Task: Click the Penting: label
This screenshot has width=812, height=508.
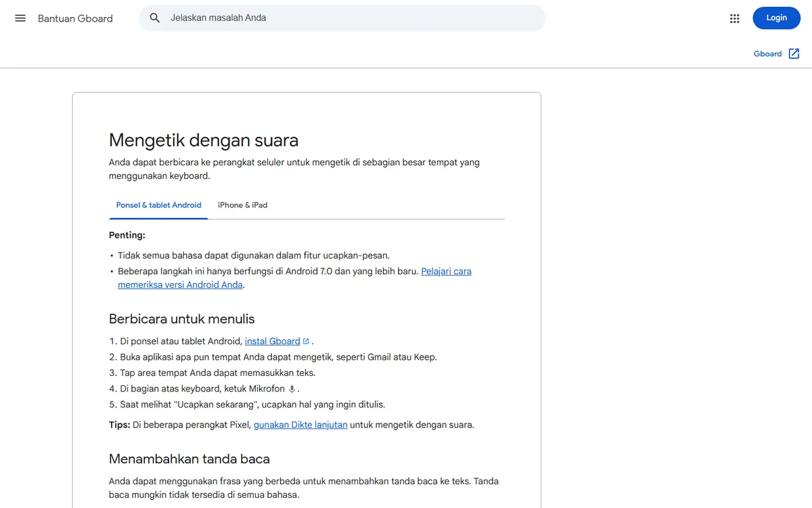Action: (127, 235)
